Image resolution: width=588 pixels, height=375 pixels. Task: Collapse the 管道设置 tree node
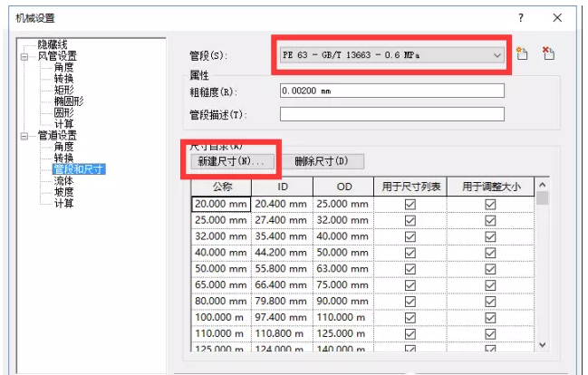tap(24, 136)
